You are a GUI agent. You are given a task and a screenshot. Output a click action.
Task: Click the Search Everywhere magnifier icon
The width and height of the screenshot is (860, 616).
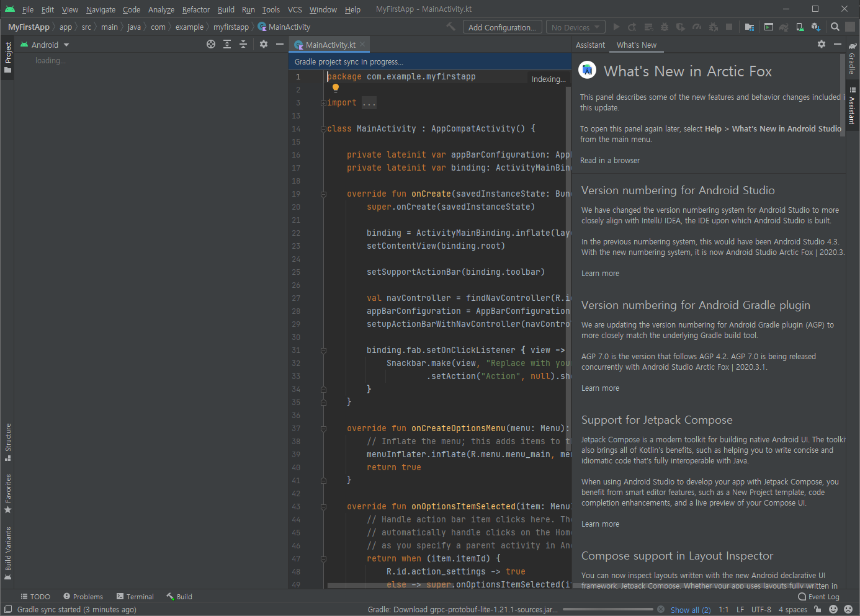[835, 27]
